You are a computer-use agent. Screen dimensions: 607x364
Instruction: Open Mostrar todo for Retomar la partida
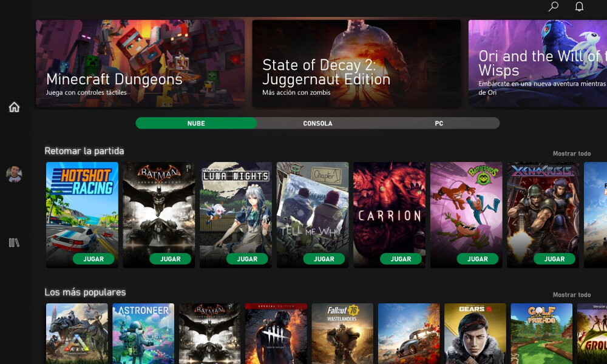[x=571, y=153]
